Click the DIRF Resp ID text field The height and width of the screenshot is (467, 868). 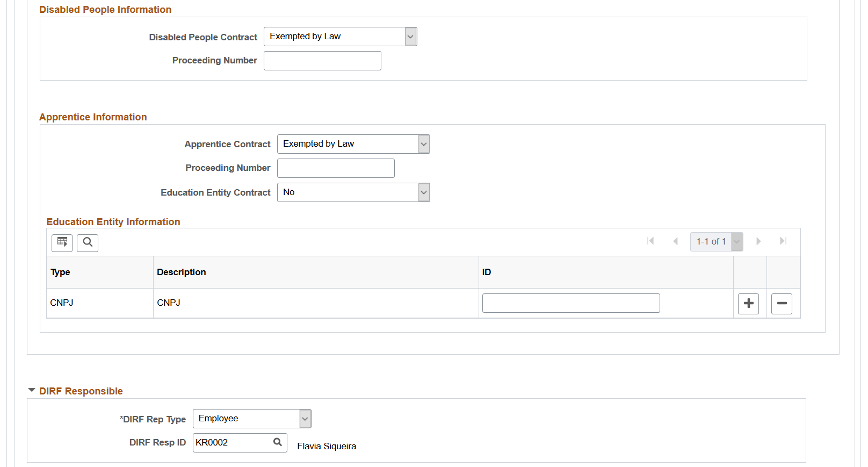click(x=232, y=443)
